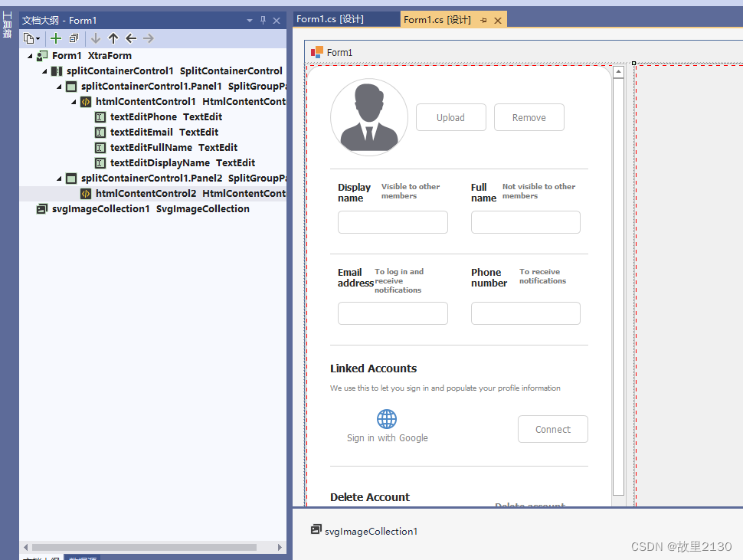Click the htmlContentControl1 node icon in outline
This screenshot has height=560, width=743.
[x=85, y=101]
